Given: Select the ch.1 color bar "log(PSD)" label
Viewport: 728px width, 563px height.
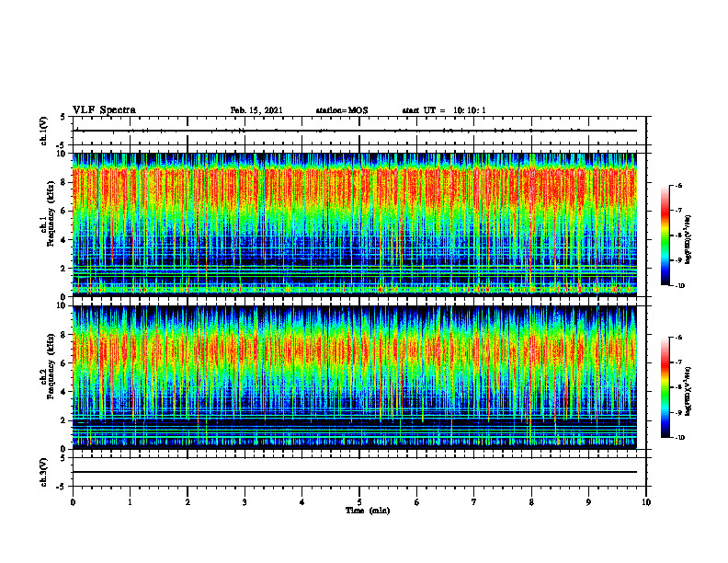Looking at the screenshot, I should 688,240.
